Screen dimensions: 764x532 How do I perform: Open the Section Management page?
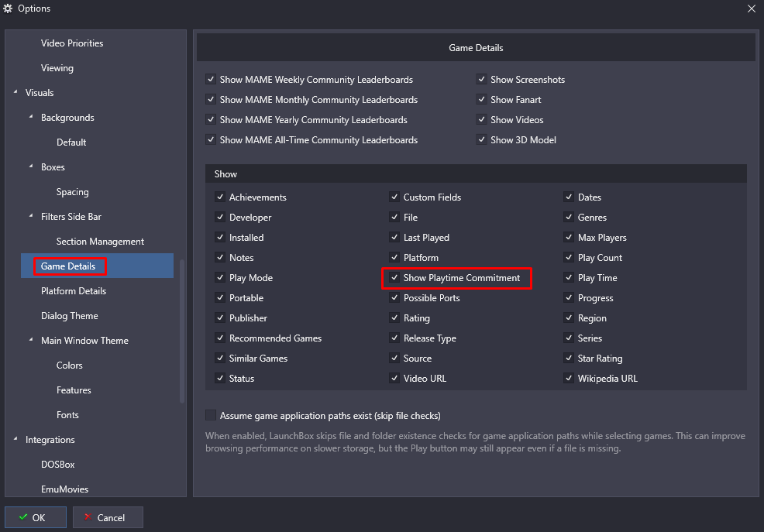(x=100, y=242)
